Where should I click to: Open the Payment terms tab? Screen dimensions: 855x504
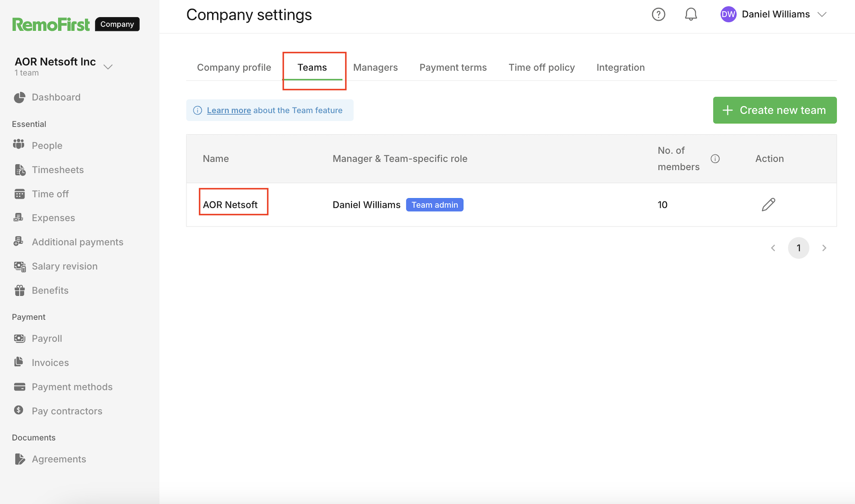[453, 67]
